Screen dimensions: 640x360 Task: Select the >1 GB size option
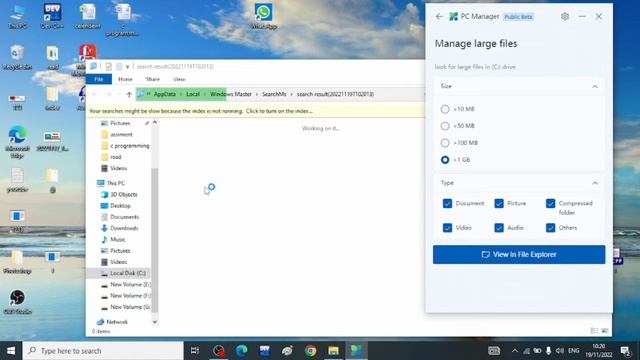(445, 160)
